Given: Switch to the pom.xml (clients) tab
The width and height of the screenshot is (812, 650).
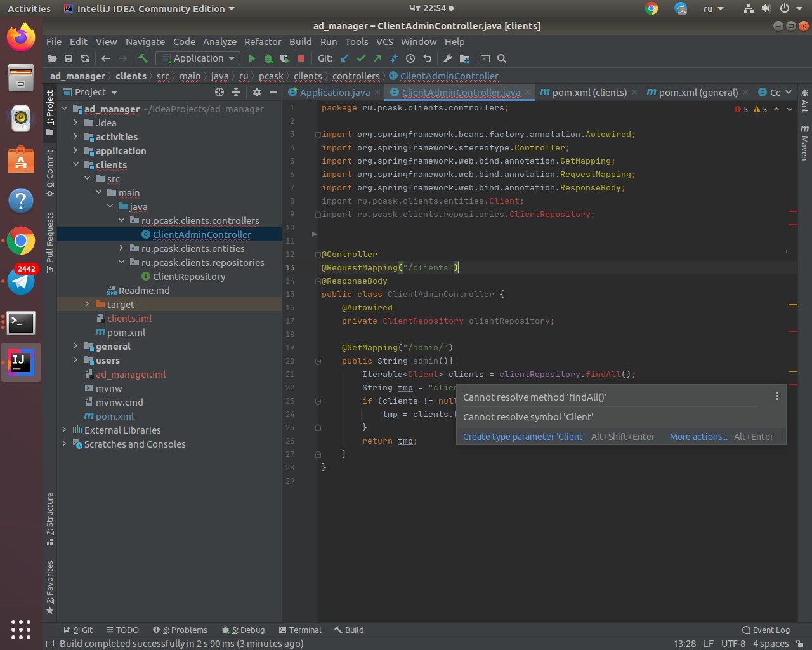Looking at the screenshot, I should coord(589,93).
